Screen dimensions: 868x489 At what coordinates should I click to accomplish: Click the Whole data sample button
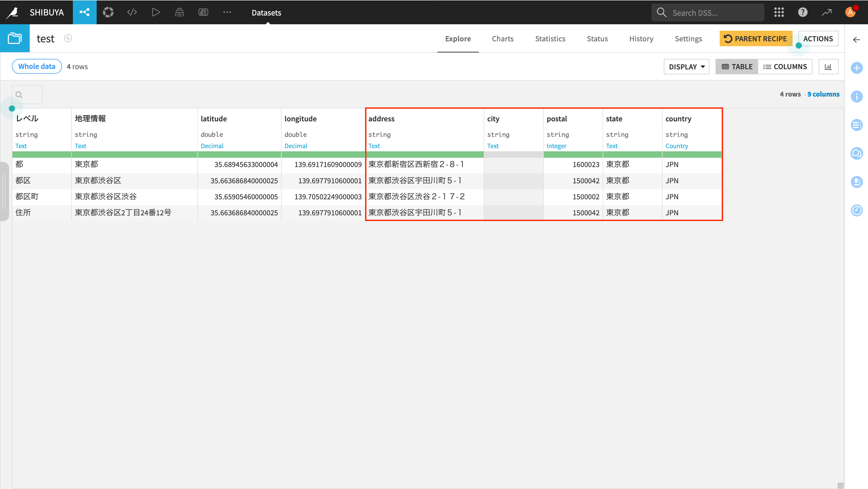pos(37,66)
